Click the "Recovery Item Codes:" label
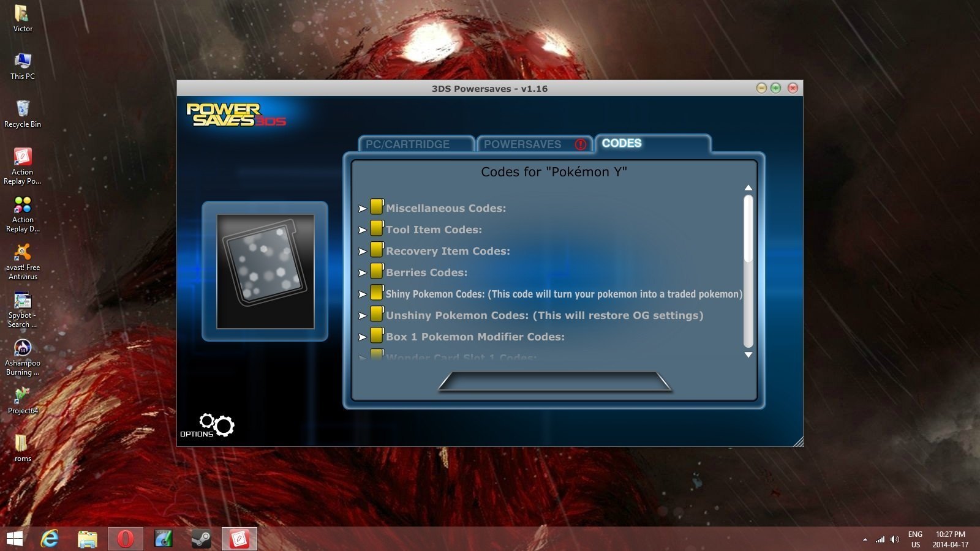This screenshot has height=551, width=980. tap(448, 251)
